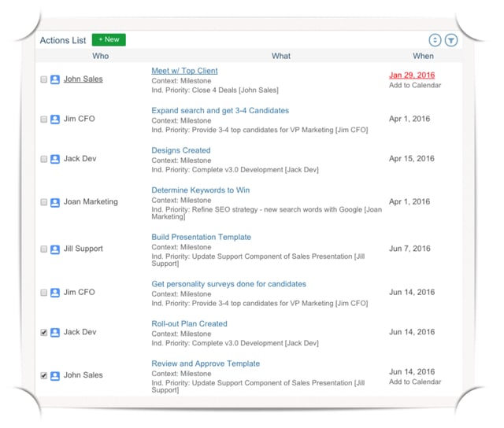Click Jun 14, 2016 date in Roll-out Plan row
Image resolution: width=504 pixels, height=428 pixels.
pyautogui.click(x=412, y=332)
